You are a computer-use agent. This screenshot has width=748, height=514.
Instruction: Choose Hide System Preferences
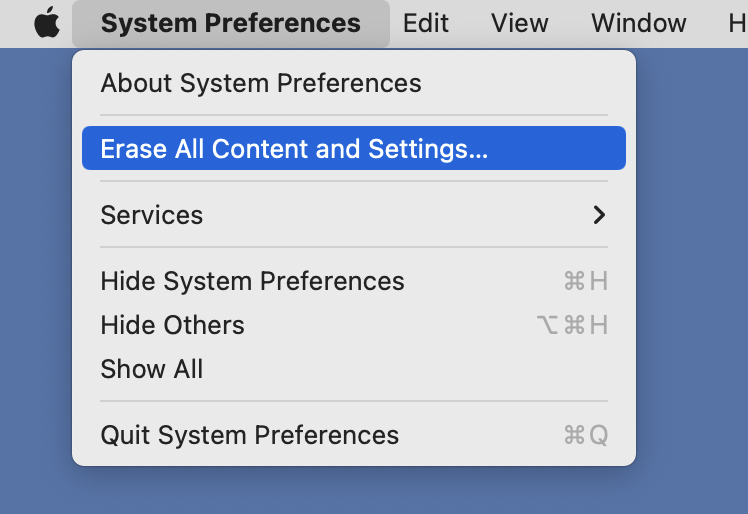click(x=354, y=281)
